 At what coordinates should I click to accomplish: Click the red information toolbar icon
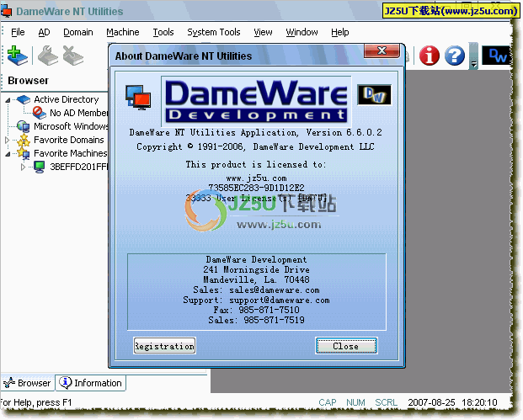[x=429, y=56]
